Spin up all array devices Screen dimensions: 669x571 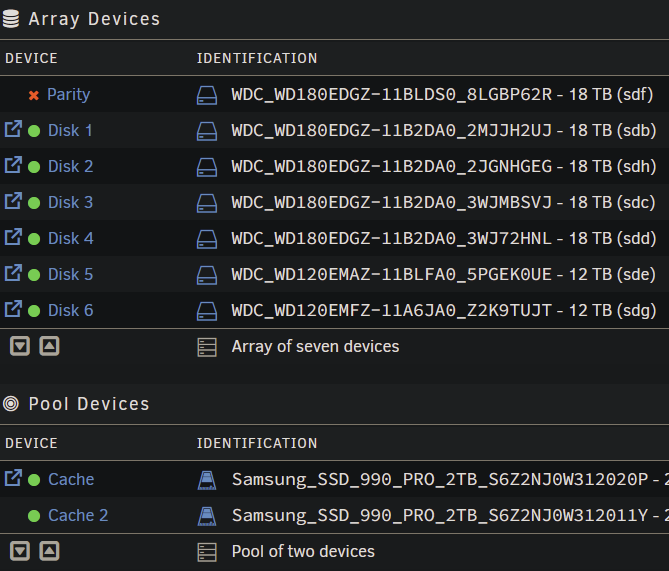pos(49,346)
